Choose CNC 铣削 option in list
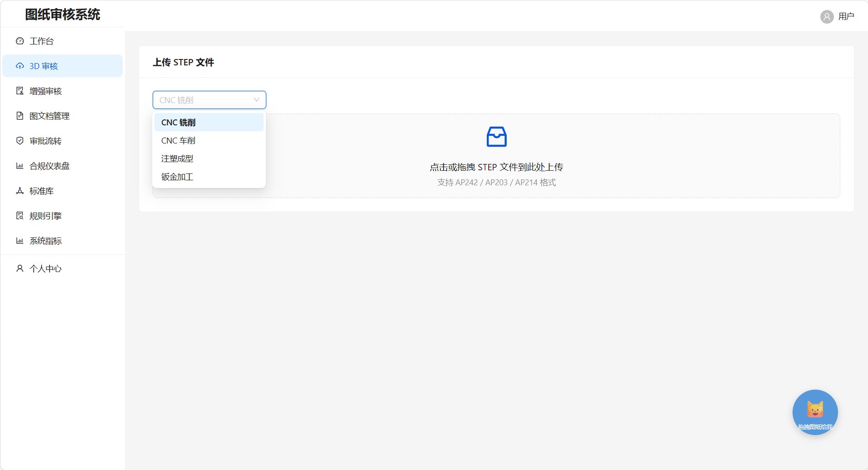 click(x=209, y=122)
